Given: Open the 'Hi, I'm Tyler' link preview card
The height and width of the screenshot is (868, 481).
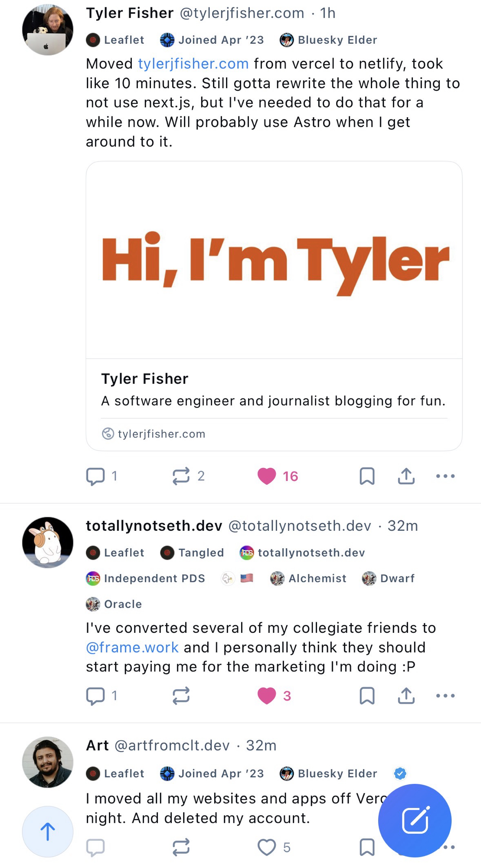Looking at the screenshot, I should click(x=274, y=306).
